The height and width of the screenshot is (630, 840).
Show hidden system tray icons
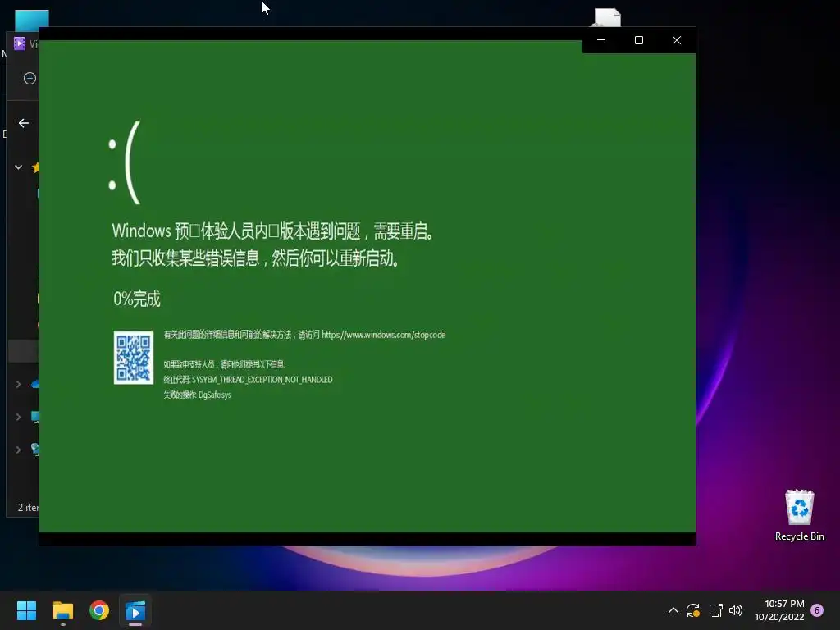click(x=673, y=610)
